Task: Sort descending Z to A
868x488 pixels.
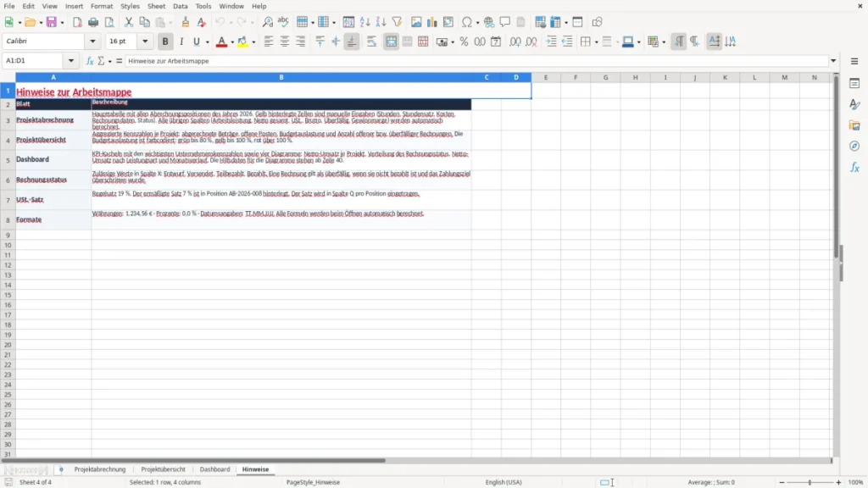Action: coord(381,22)
